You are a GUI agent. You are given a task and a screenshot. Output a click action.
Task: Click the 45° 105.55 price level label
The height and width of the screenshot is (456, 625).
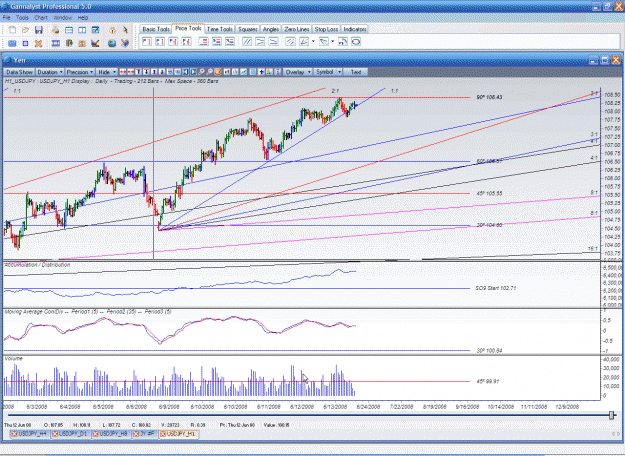(489, 193)
